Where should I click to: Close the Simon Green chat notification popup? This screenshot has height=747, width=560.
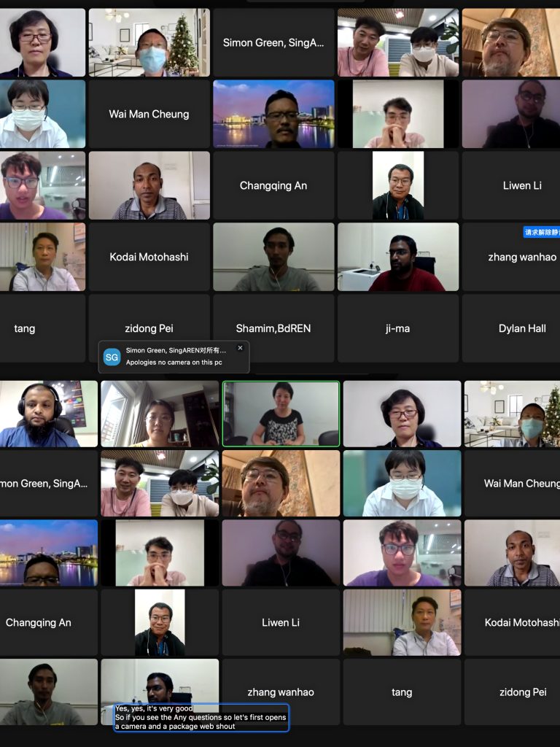tap(240, 348)
